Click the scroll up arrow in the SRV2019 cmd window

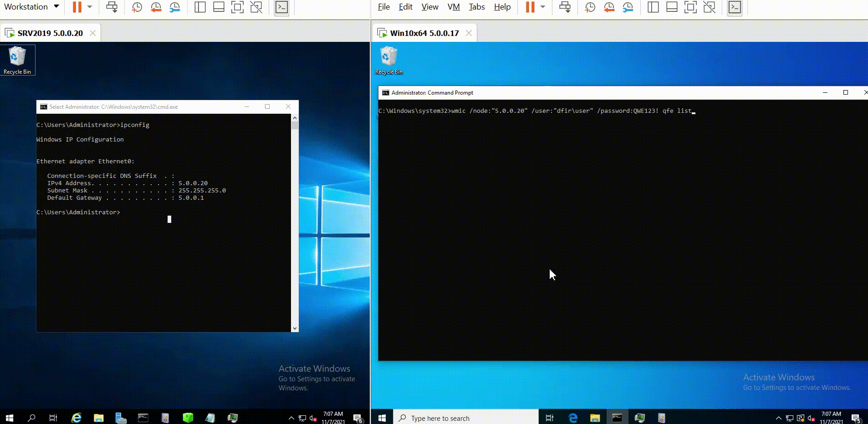click(x=295, y=117)
